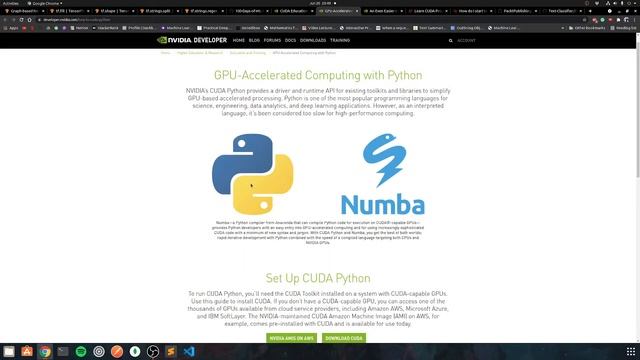Open the system status menu in top bar
Image resolution: width=640 pixels, height=360 pixels.
pos(620,3)
